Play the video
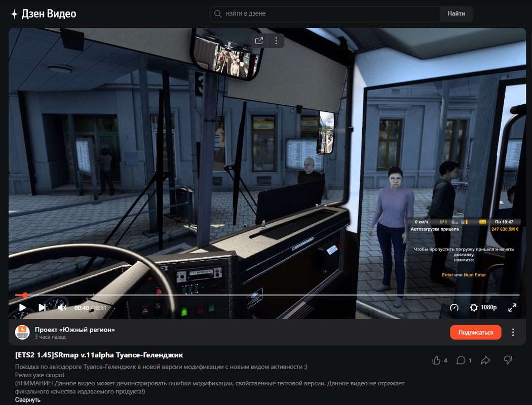532x405 pixels. (22, 307)
